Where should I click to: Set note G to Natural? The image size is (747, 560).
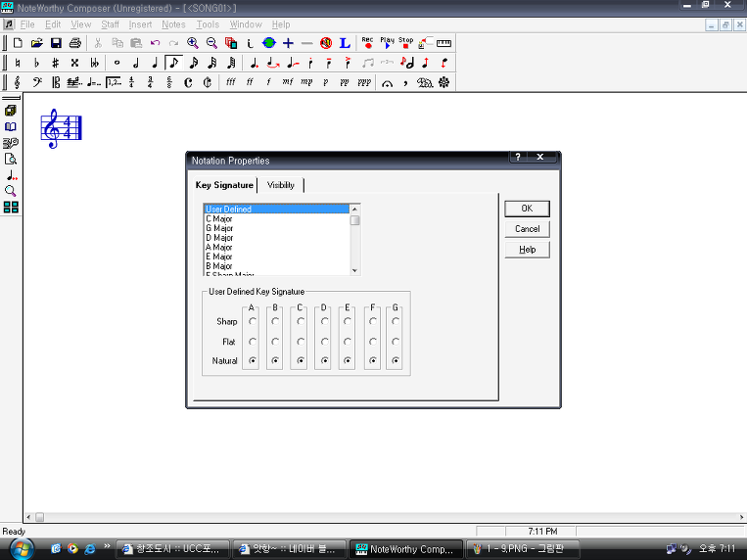coord(396,361)
